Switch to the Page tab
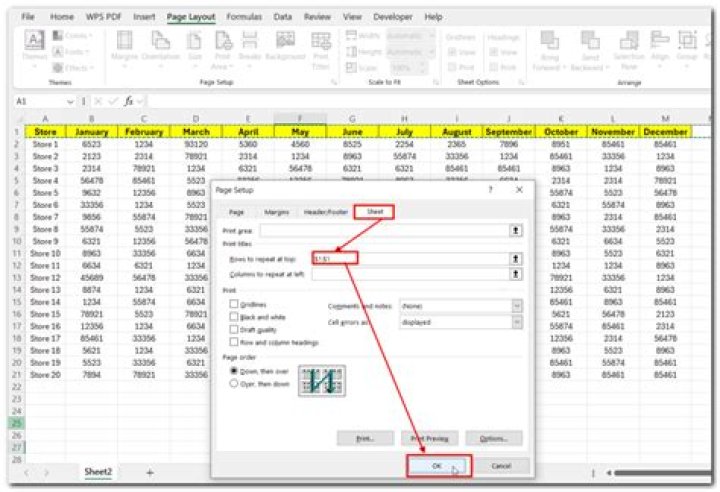Image resolution: width=720 pixels, height=492 pixels. pyautogui.click(x=236, y=212)
